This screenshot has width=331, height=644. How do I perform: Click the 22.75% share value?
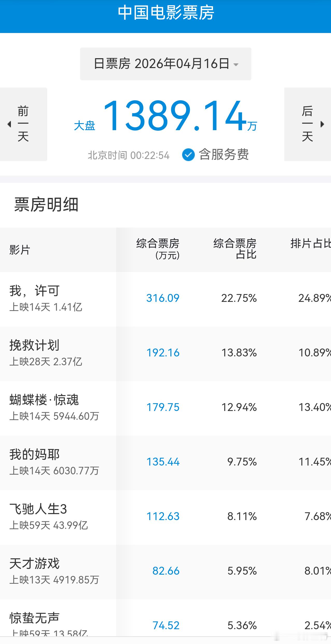(239, 298)
